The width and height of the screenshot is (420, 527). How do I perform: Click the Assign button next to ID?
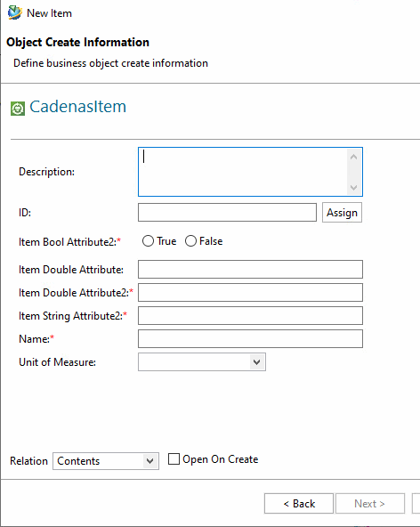click(x=342, y=213)
